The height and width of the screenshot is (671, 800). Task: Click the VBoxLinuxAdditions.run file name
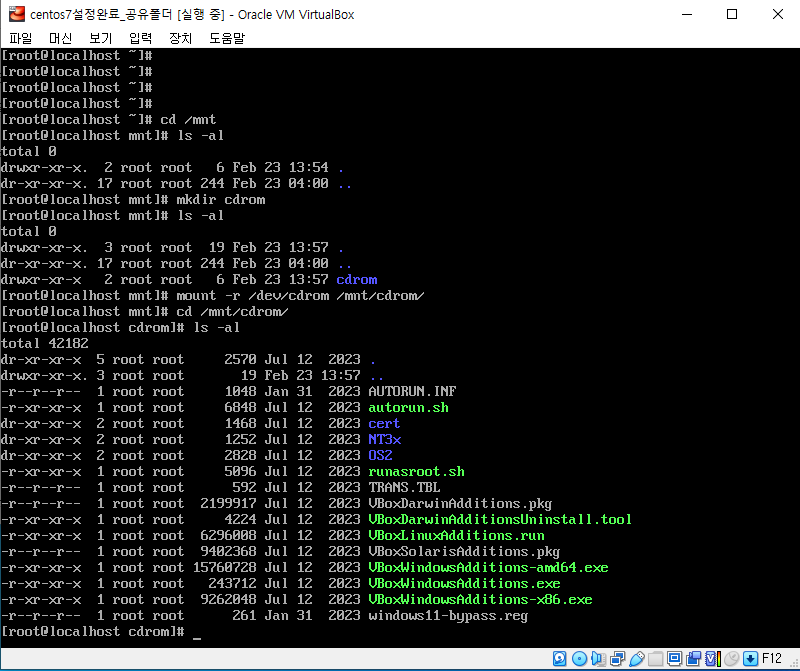[x=457, y=535]
